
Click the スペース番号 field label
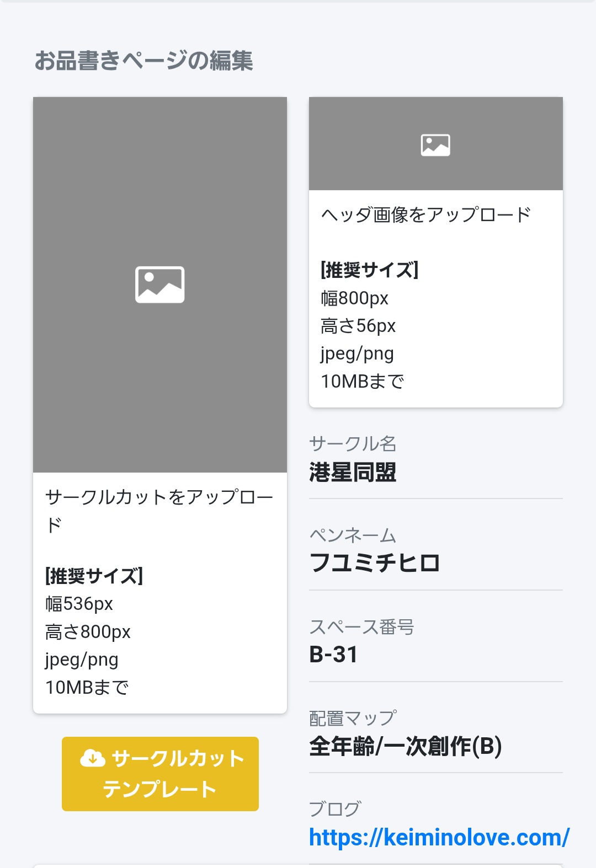(x=361, y=626)
